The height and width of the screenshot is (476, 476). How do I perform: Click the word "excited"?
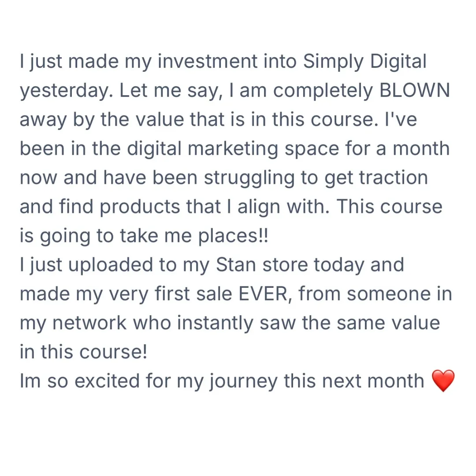[x=107, y=381]
